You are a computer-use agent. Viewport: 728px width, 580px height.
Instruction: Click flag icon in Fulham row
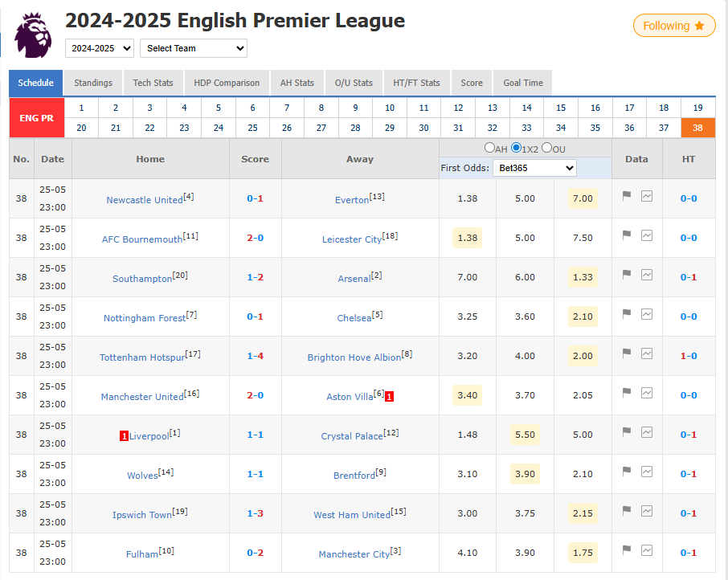[x=627, y=550]
